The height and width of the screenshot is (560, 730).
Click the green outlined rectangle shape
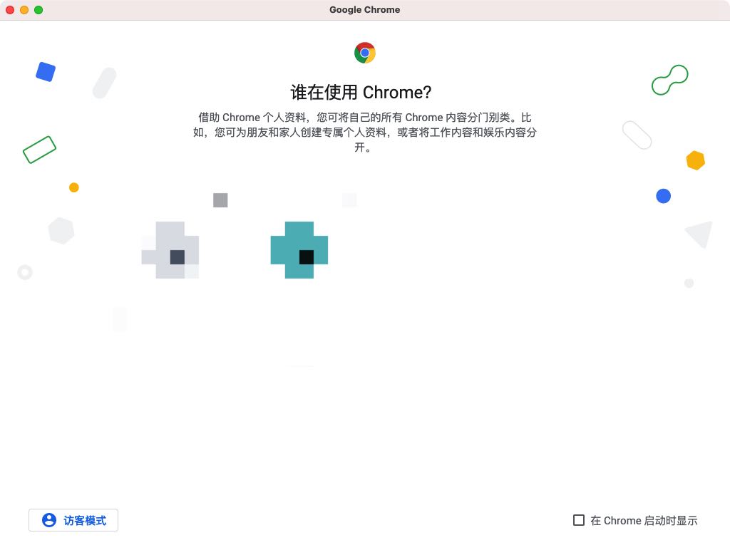coord(40,150)
